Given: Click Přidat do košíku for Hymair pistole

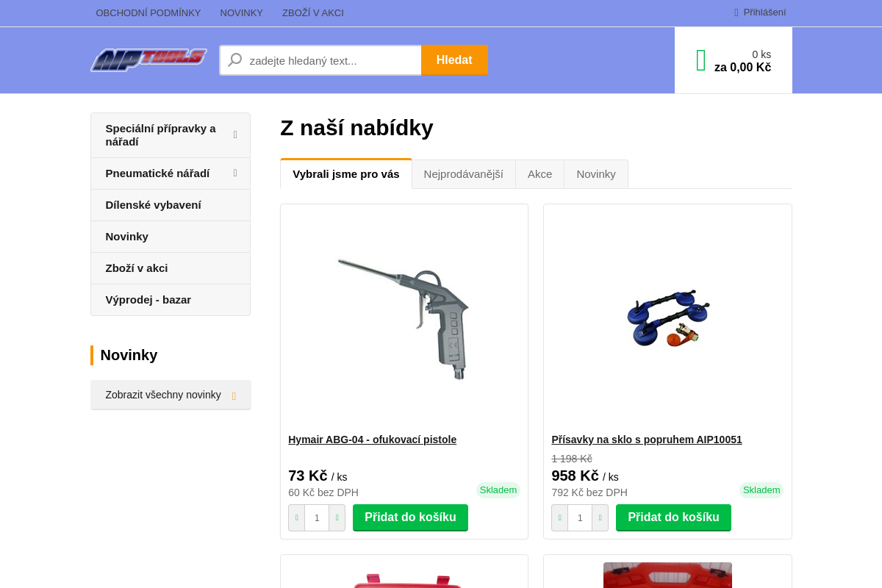Looking at the screenshot, I should pos(410,517).
